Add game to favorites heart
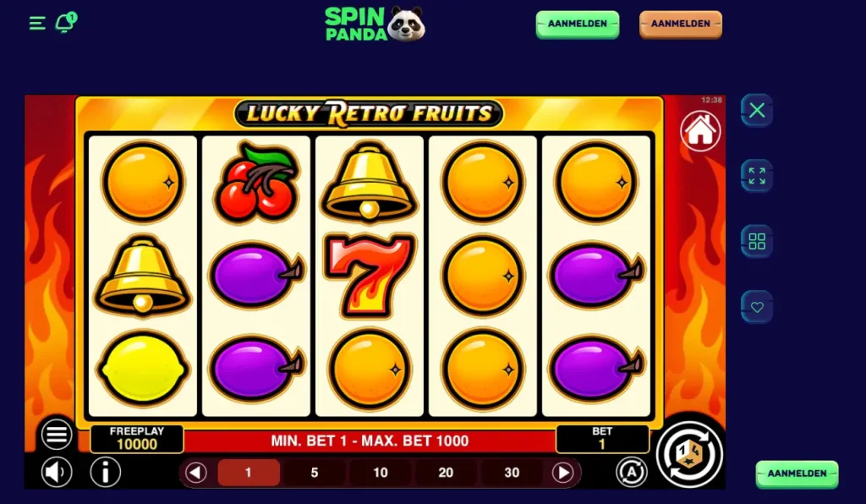Image resolution: width=866 pixels, height=504 pixels. point(757,307)
